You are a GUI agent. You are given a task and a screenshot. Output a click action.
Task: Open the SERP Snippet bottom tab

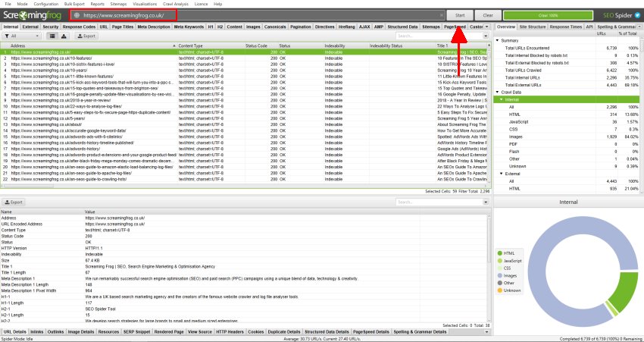coord(137,331)
